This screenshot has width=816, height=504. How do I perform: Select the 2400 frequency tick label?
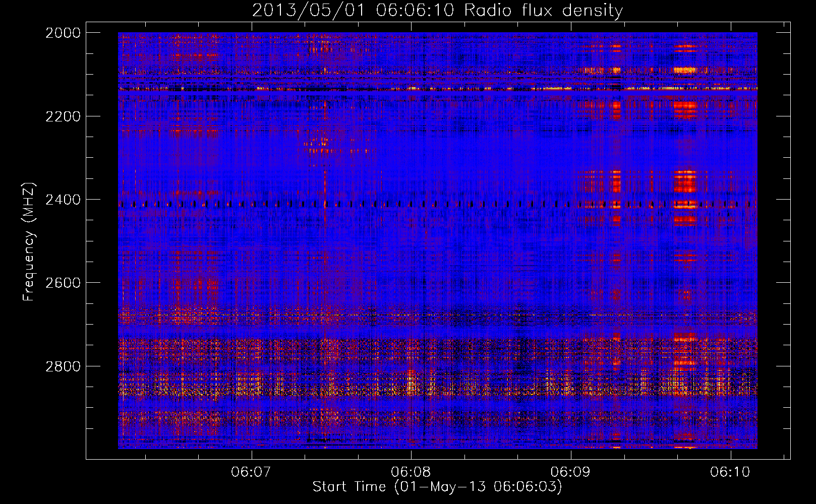click(x=63, y=200)
